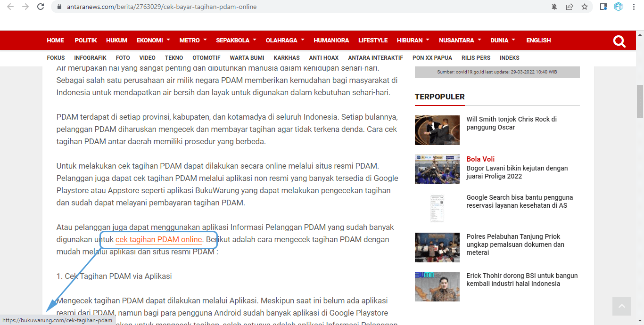Viewport: 644px width, 325px height.
Task: Open the INDEKS page
Action: pyautogui.click(x=510, y=58)
